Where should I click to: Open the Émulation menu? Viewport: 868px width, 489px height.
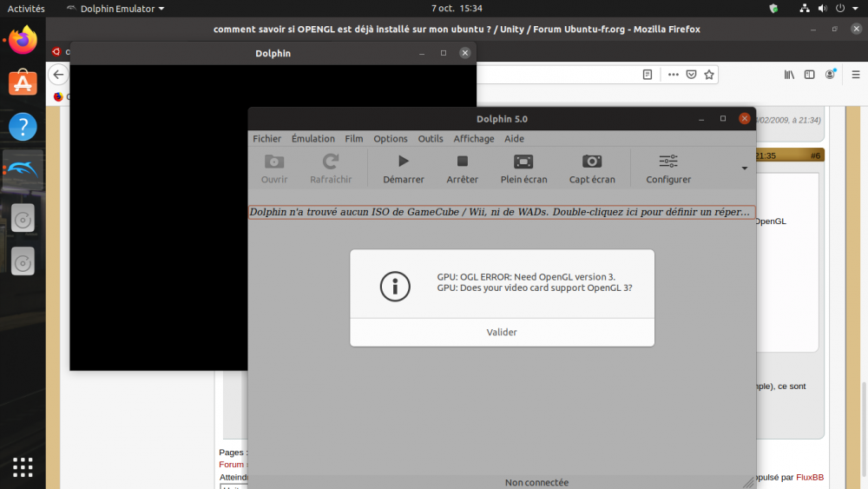pyautogui.click(x=312, y=138)
